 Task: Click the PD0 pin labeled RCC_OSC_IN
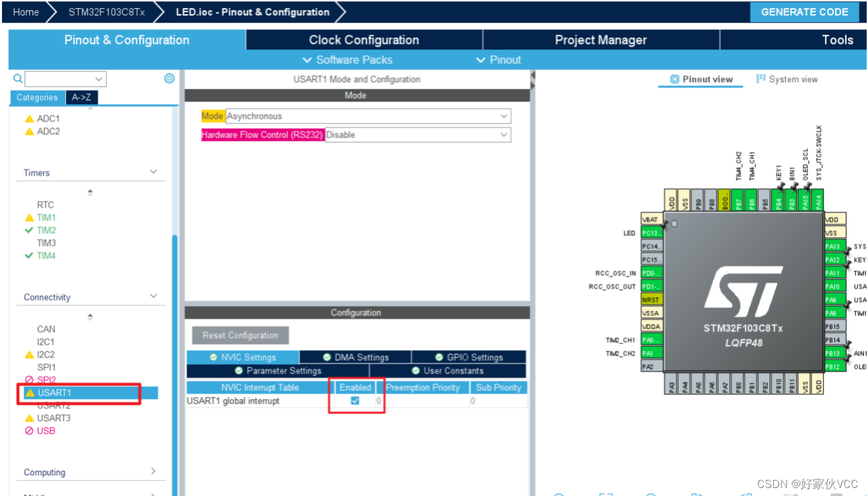pyautogui.click(x=651, y=273)
